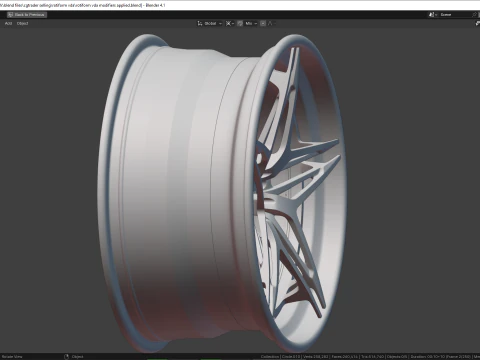The width and height of the screenshot is (480, 360).
Task: Click the 3D wheel rim model
Action: 223,193
